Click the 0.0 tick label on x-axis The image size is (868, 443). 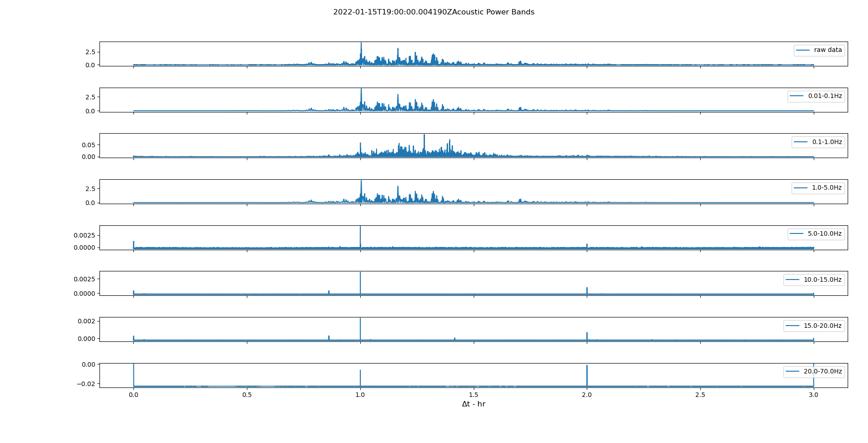tap(133, 395)
